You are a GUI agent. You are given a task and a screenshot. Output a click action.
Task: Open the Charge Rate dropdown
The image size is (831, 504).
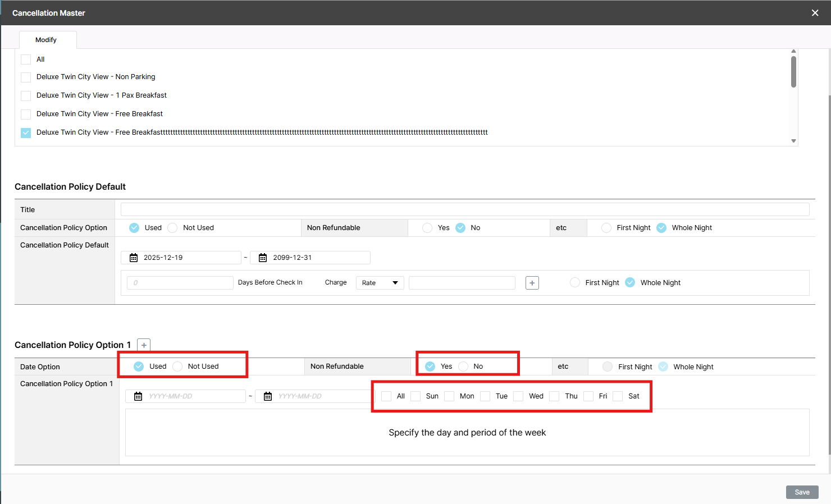click(x=380, y=283)
